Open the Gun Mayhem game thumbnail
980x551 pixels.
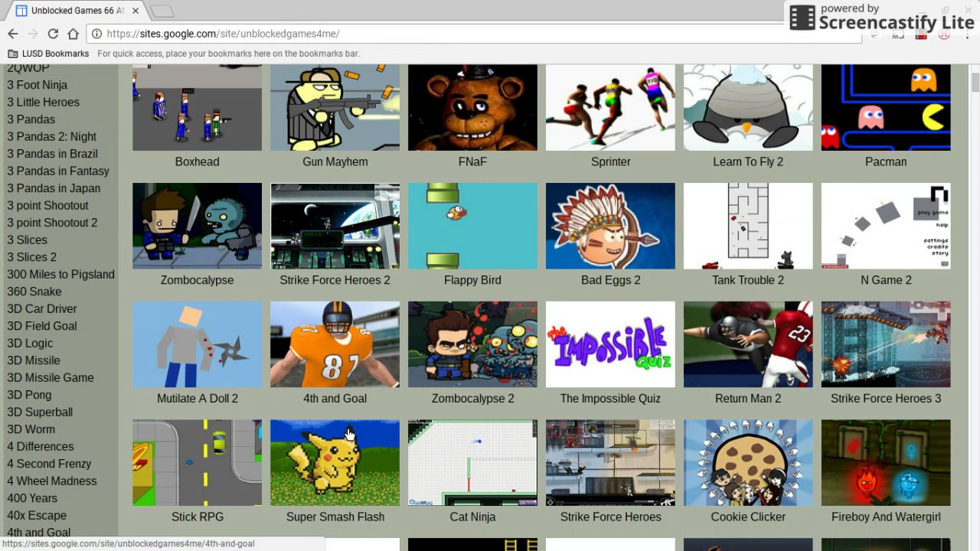pos(335,107)
